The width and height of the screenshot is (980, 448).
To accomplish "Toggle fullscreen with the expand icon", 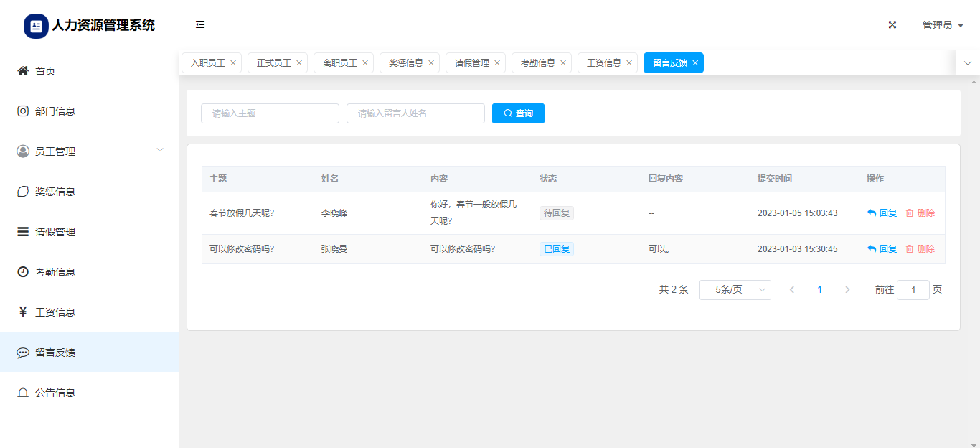I will tap(892, 24).
